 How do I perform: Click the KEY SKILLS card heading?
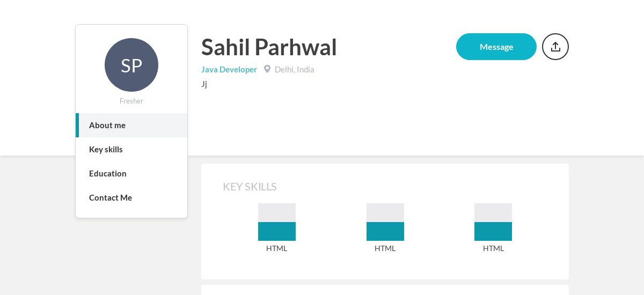(x=250, y=187)
